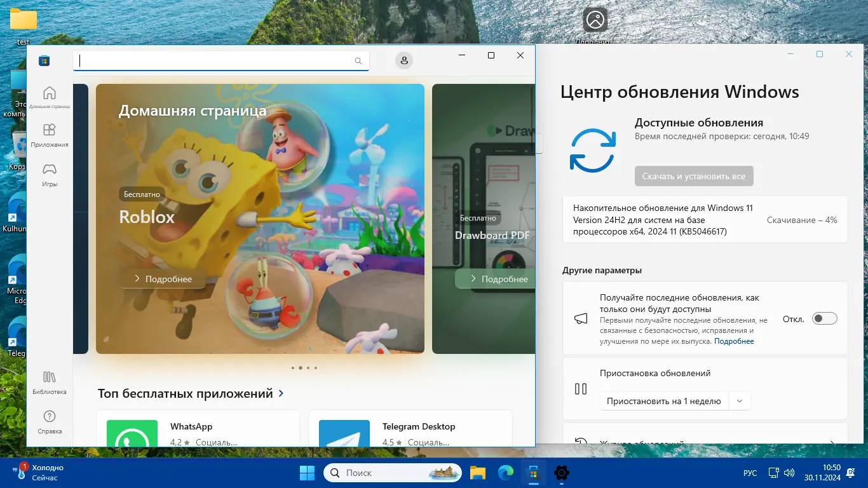Image resolution: width=868 pixels, height=488 pixels.
Task: Click the blue sync arrows icon in Windows Update
Action: (592, 151)
